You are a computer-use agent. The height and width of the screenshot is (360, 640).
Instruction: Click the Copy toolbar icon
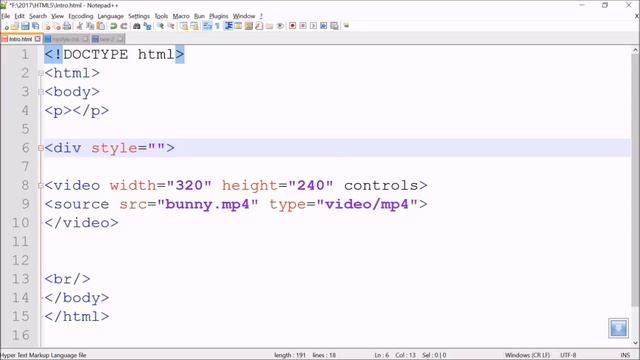point(90,26)
